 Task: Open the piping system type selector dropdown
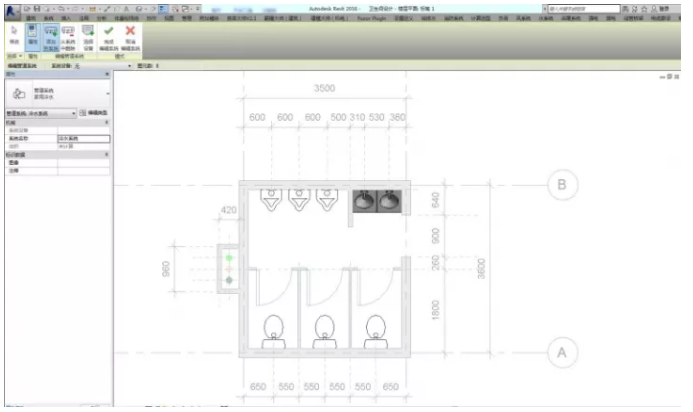107,94
